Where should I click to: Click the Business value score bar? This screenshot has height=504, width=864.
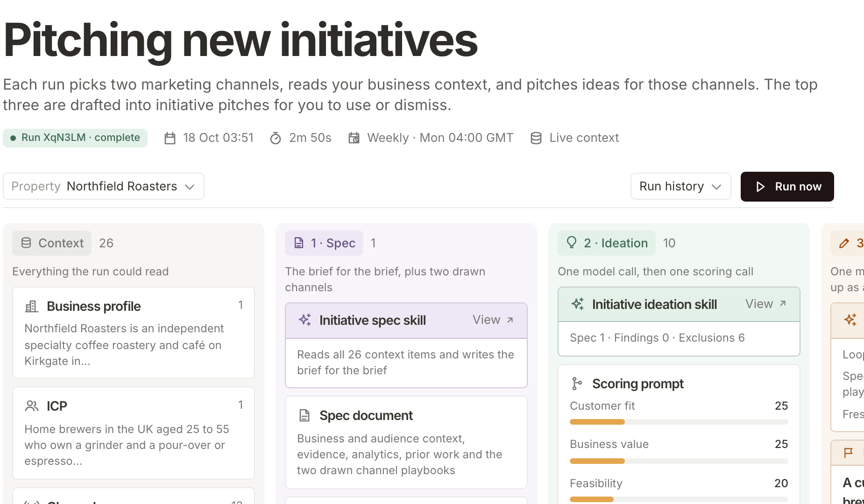click(x=679, y=461)
